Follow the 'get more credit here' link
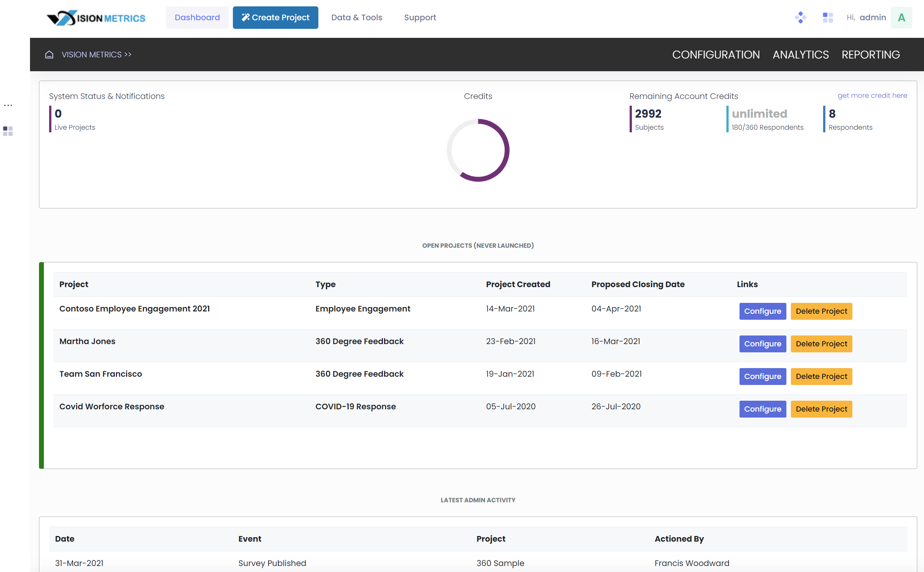The width and height of the screenshot is (924, 572). click(x=873, y=95)
